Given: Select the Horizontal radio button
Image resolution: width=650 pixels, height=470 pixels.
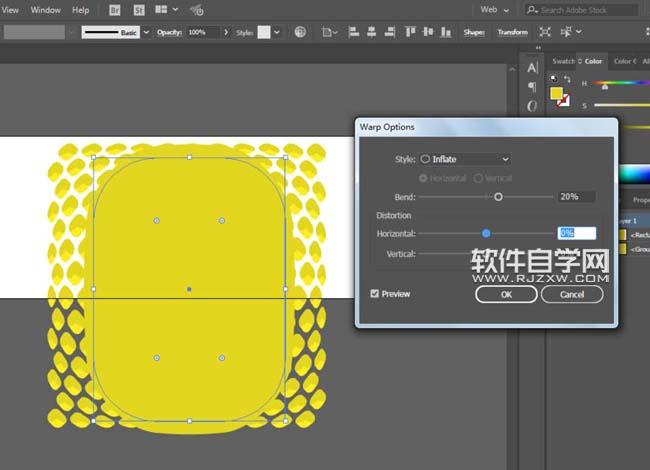Looking at the screenshot, I should click(424, 178).
